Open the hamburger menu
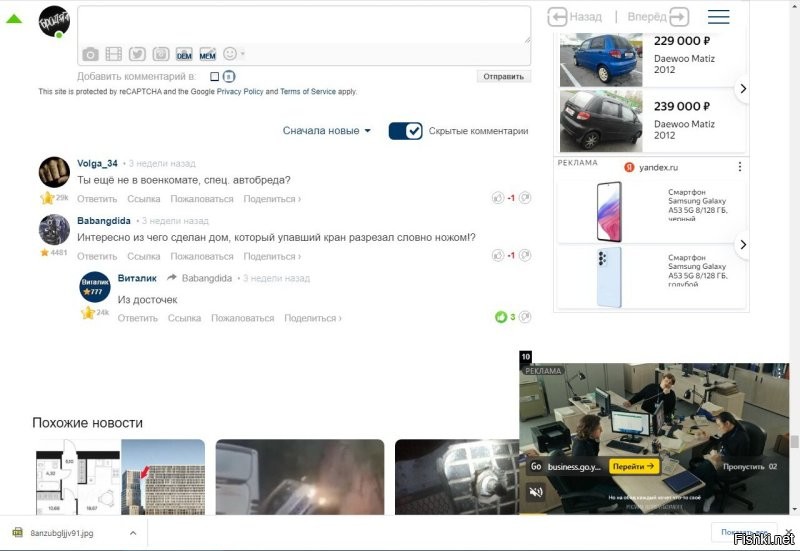This screenshot has height=551, width=800. pos(718,17)
